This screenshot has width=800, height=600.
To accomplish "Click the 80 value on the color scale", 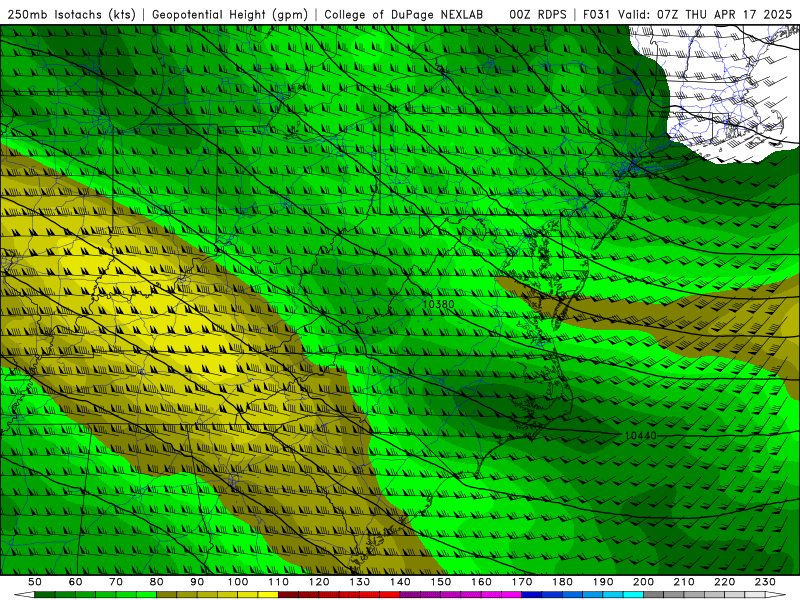I will point(156,582).
